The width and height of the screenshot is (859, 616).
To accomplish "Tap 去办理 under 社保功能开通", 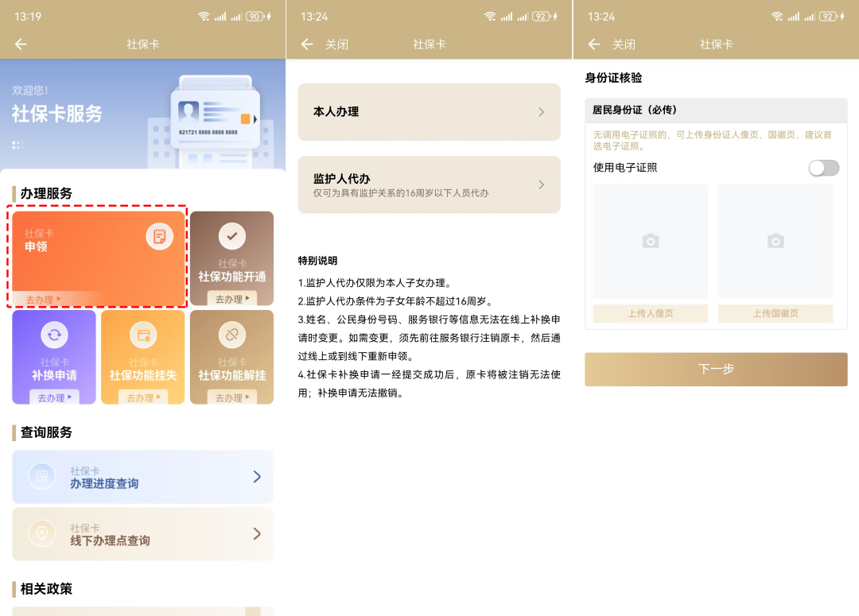I will 232,299.
